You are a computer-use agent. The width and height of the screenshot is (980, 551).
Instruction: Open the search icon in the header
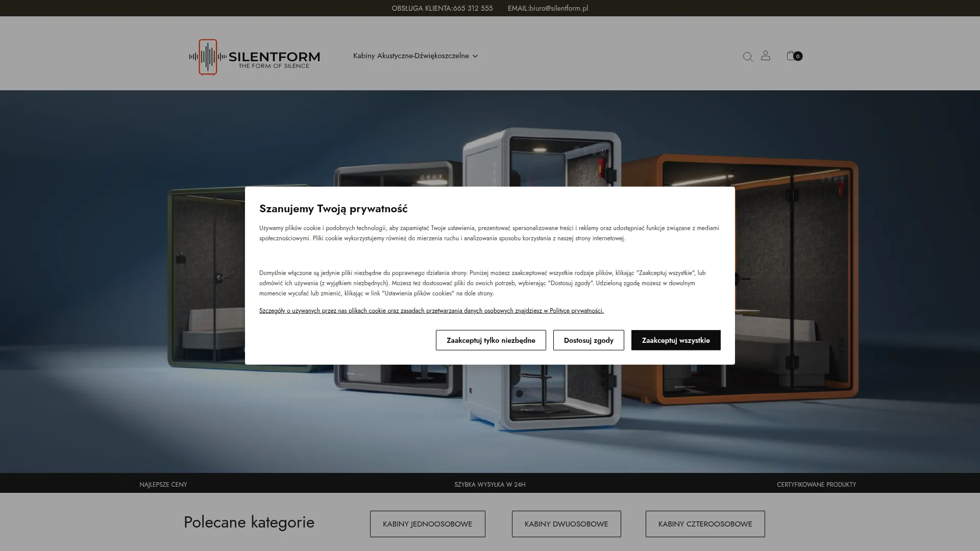[747, 56]
